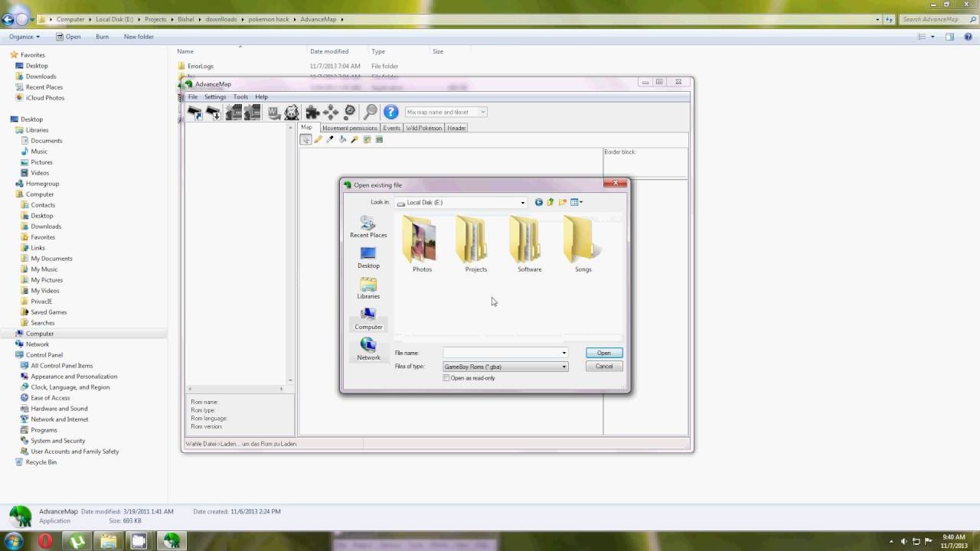This screenshot has width=980, height=551.
Task: Select the Songs folder in the dialog
Action: pyautogui.click(x=583, y=245)
